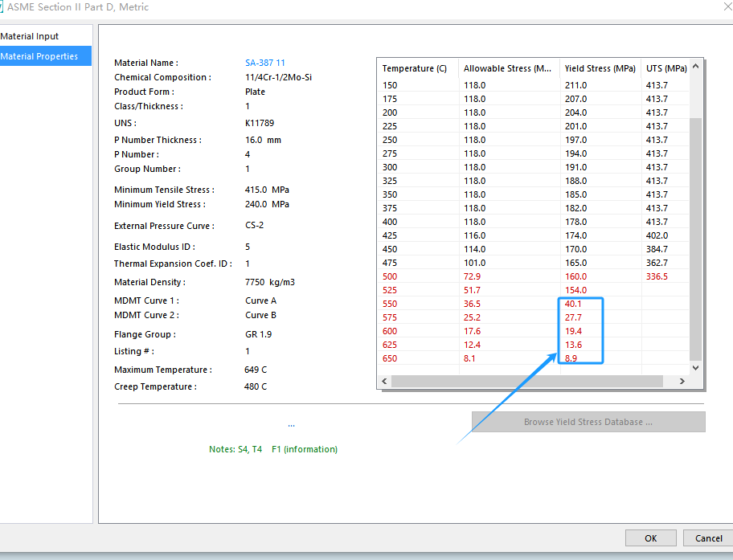
Task: Click the Temperature (C) column header
Action: pyautogui.click(x=418, y=68)
